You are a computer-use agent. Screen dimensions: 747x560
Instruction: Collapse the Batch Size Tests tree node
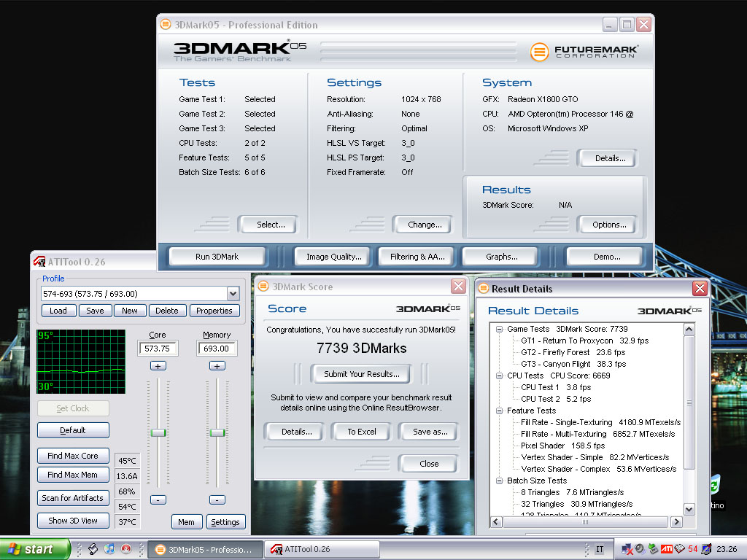(499, 481)
